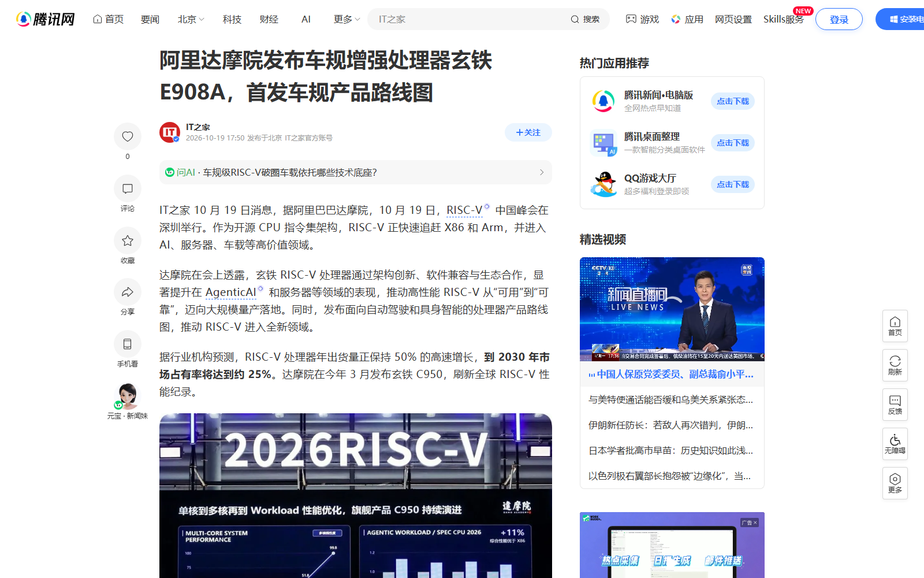
Task: Refresh using the floating 刷新 icon
Action: click(895, 365)
